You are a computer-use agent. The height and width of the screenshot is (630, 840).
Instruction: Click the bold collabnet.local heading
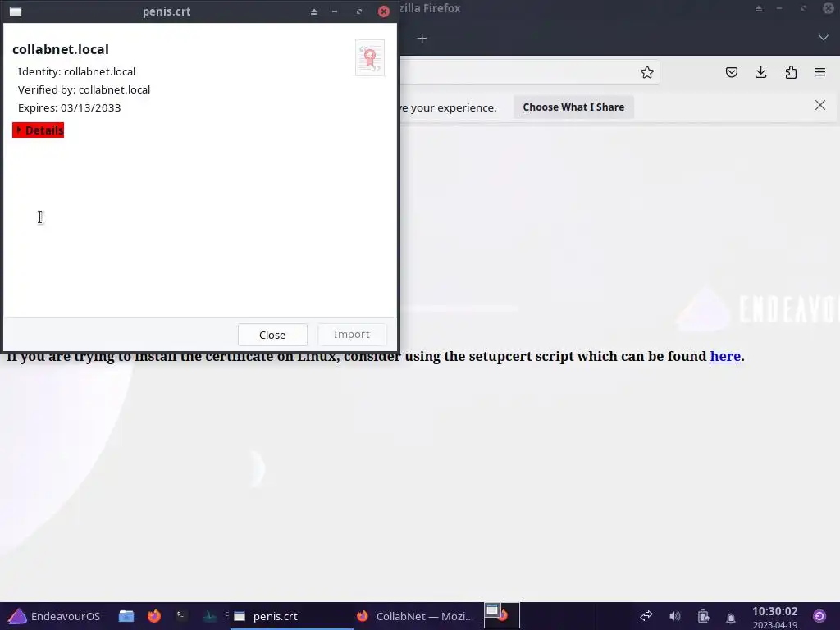pyautogui.click(x=61, y=49)
